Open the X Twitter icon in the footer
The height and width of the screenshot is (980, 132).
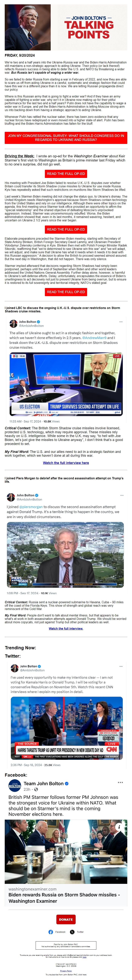(x=72, y=932)
